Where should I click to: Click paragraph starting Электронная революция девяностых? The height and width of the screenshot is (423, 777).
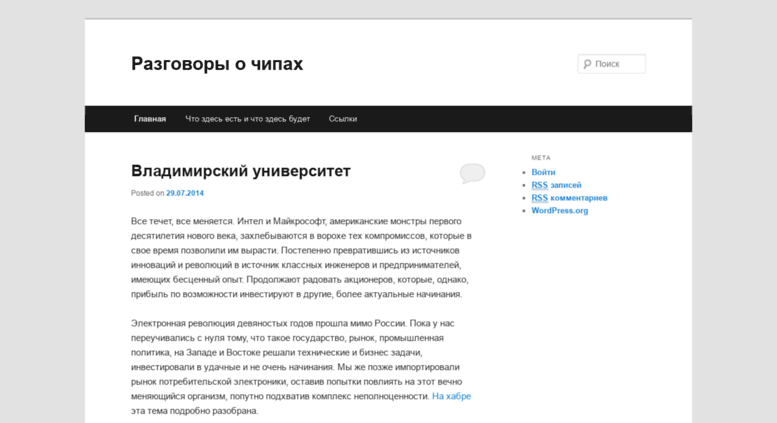[x=301, y=367]
